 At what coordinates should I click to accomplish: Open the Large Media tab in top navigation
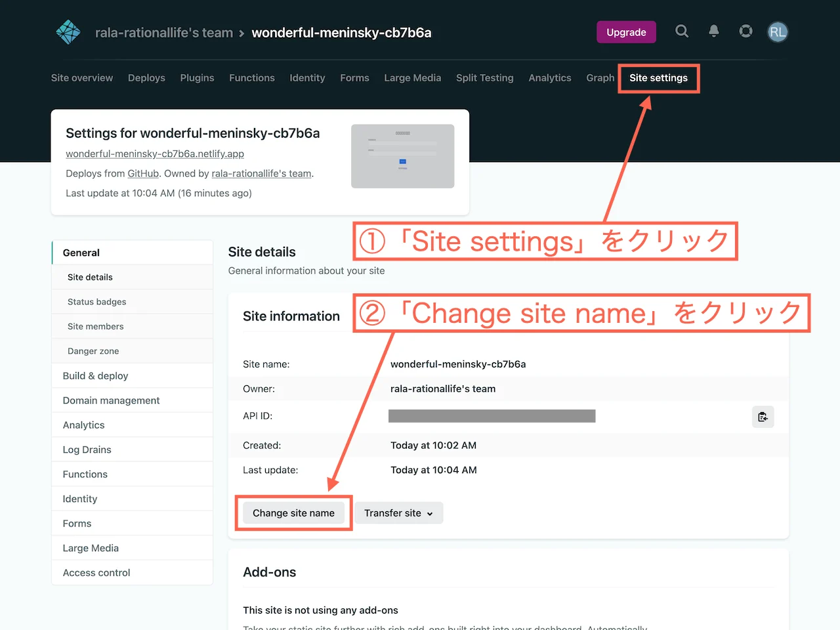[413, 77]
